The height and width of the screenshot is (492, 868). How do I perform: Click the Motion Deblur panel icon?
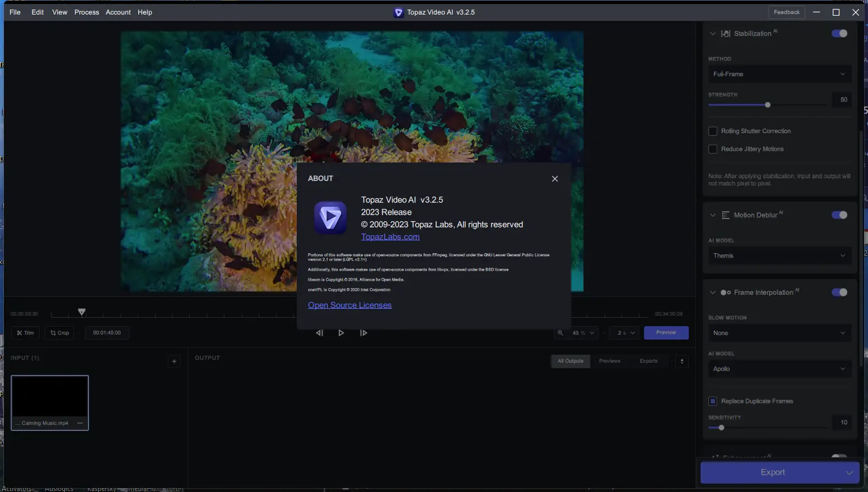point(726,215)
